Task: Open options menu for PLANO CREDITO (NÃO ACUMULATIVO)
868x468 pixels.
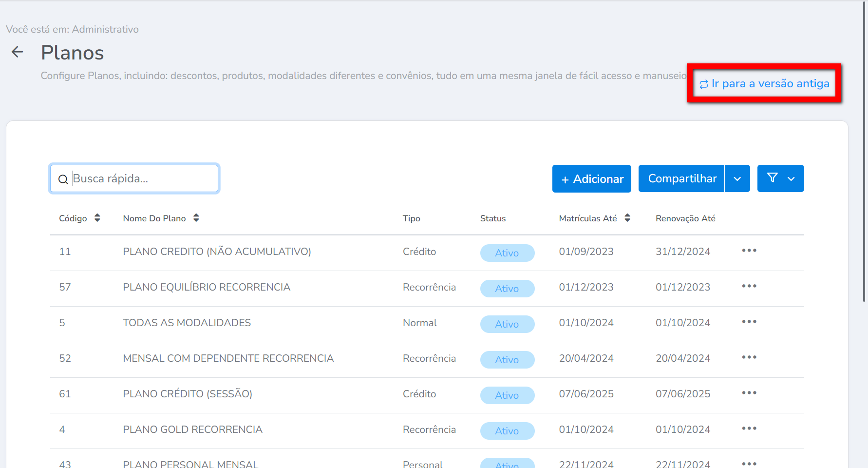Action: coord(749,251)
